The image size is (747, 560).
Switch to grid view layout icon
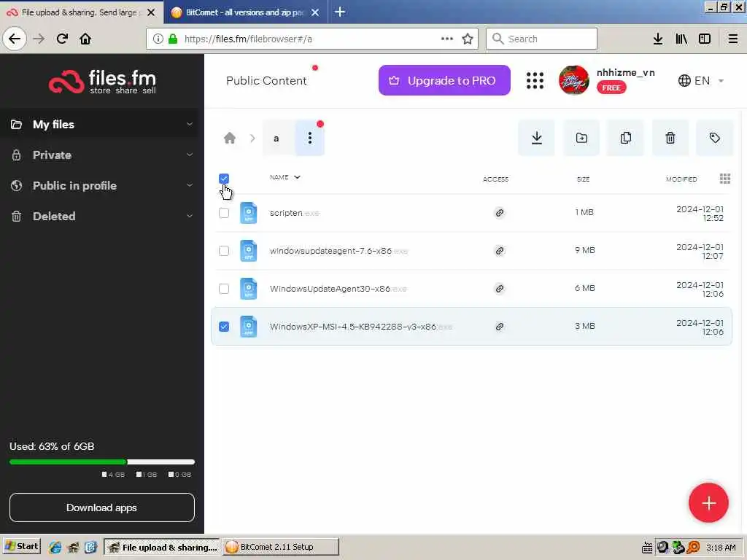tap(724, 179)
